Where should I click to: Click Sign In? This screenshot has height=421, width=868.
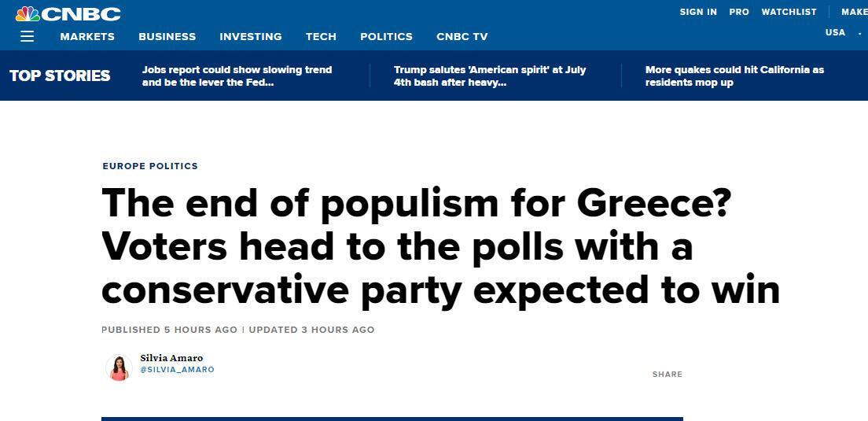(698, 12)
